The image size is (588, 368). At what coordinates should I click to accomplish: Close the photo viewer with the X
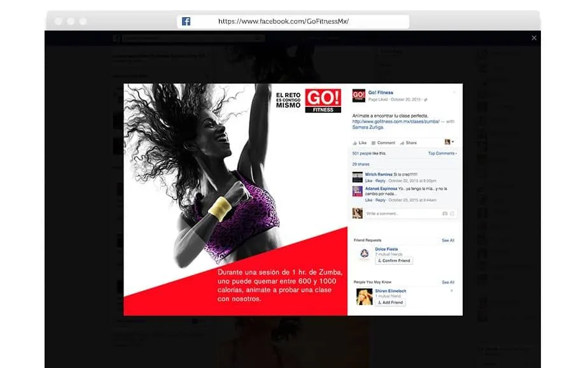[x=534, y=38]
